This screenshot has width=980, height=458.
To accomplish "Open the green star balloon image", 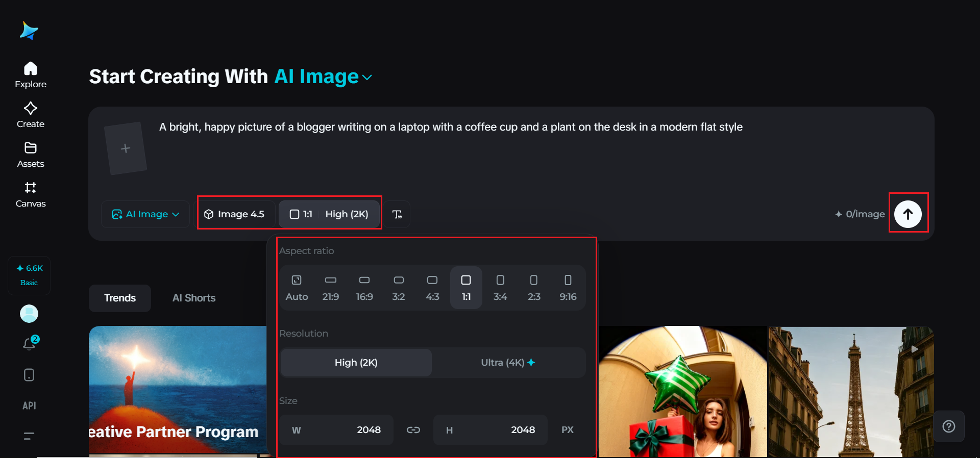I will pos(683,392).
